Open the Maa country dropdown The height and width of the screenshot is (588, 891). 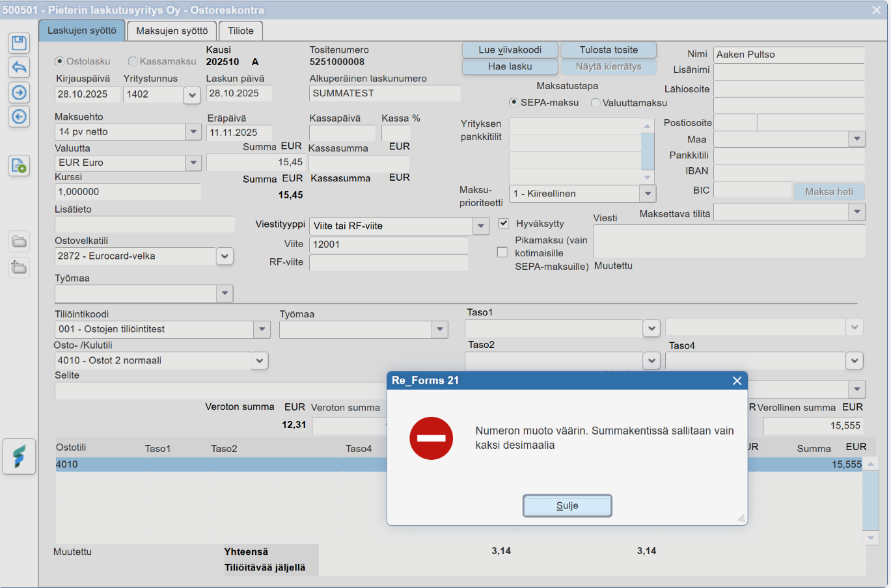[x=857, y=139]
